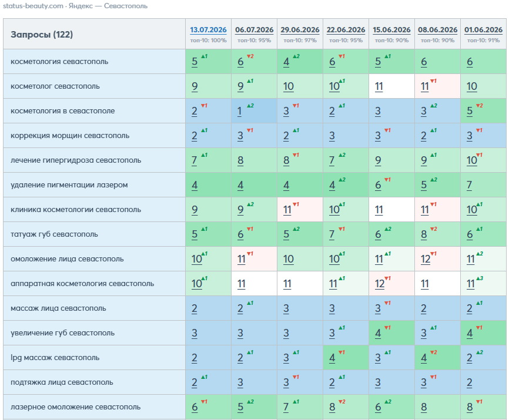
Task: Select query косметология севастополь
Action: [59, 62]
